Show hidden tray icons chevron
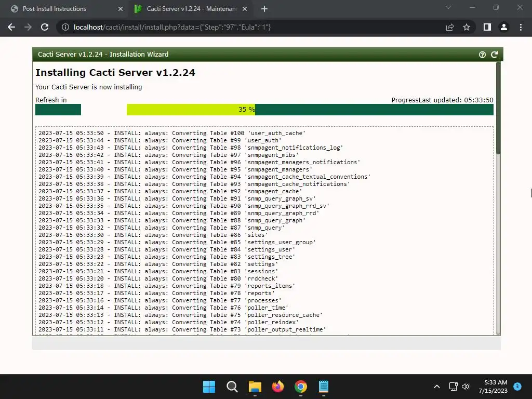 tap(437, 387)
